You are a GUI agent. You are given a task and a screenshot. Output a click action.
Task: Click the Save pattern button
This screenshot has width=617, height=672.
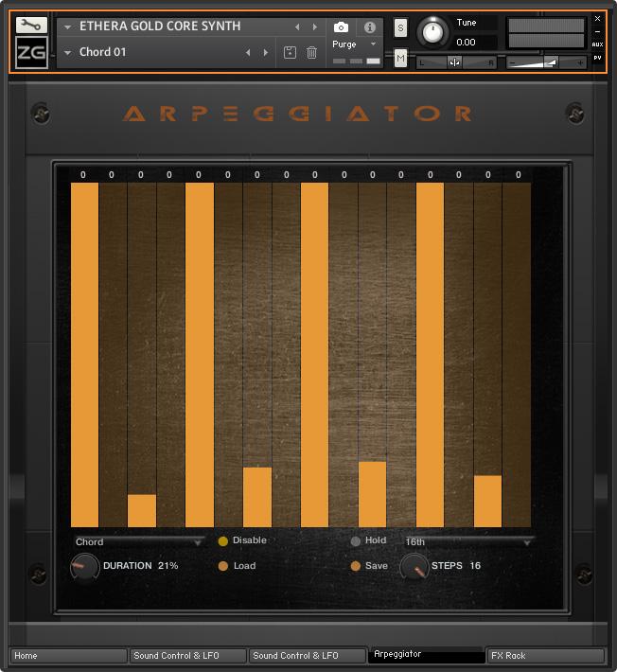pos(355,566)
